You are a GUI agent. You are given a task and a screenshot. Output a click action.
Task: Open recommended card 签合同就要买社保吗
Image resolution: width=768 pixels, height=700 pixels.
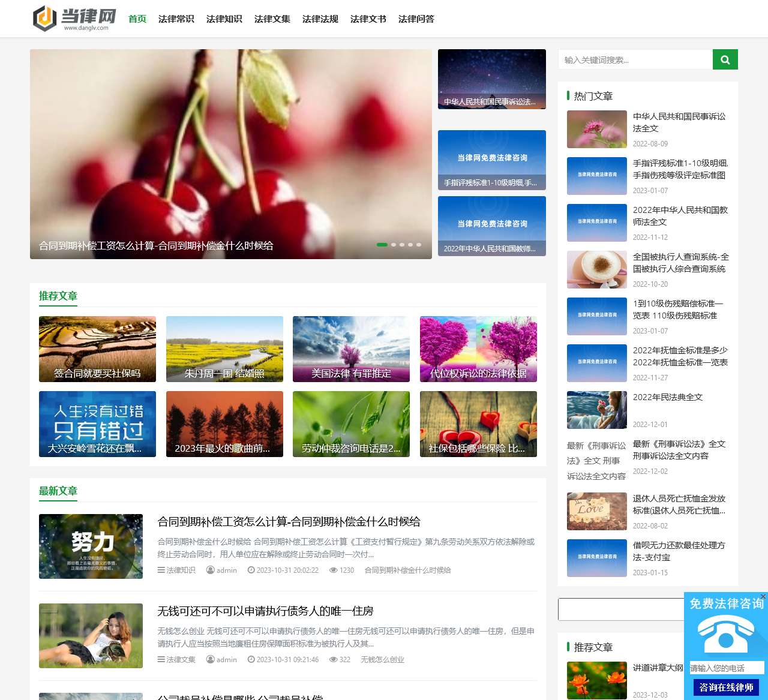click(97, 349)
